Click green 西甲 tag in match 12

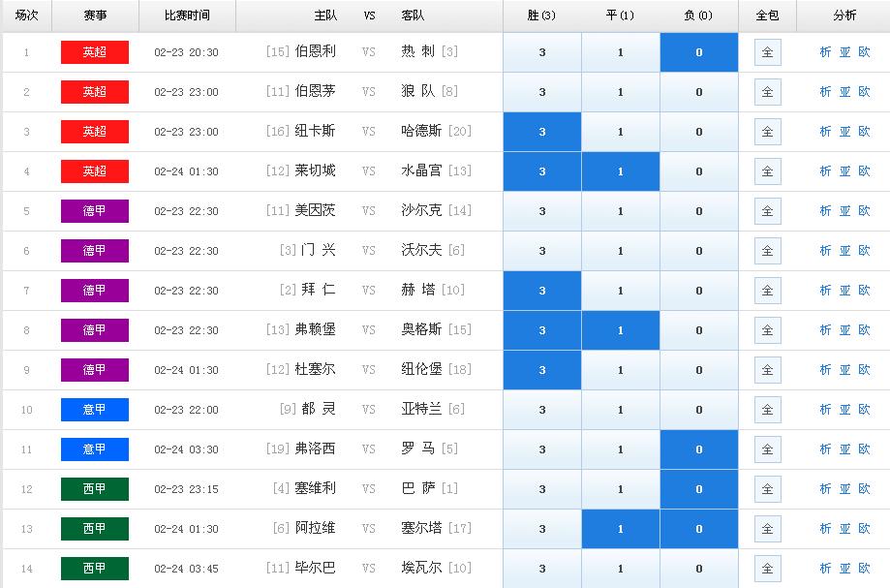[x=95, y=489]
